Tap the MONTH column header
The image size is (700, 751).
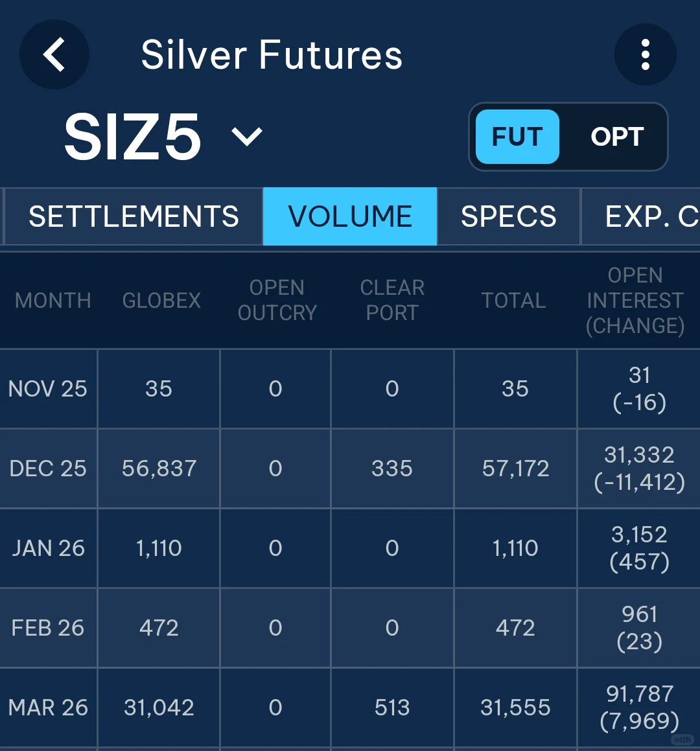pos(52,301)
